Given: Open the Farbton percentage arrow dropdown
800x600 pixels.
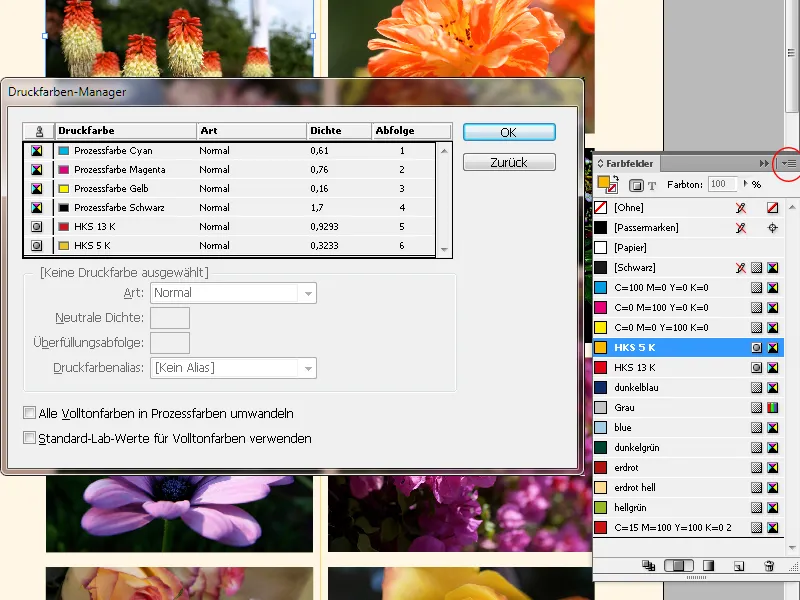Looking at the screenshot, I should tap(747, 184).
